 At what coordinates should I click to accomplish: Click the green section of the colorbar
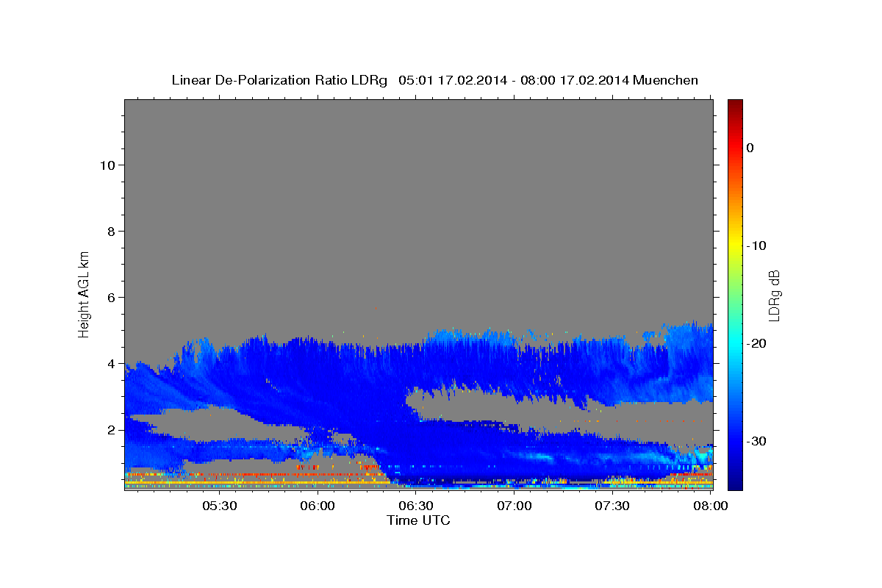point(735,294)
